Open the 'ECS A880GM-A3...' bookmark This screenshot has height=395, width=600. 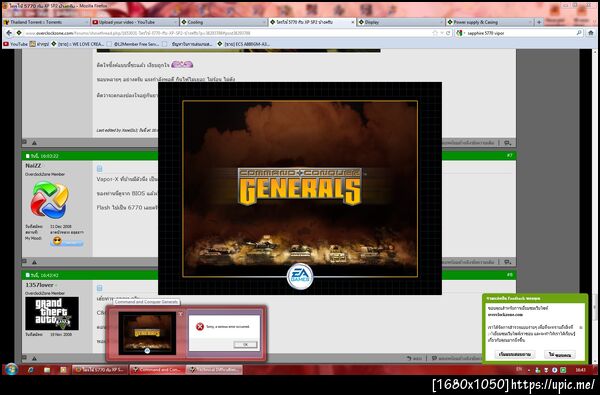[243, 44]
